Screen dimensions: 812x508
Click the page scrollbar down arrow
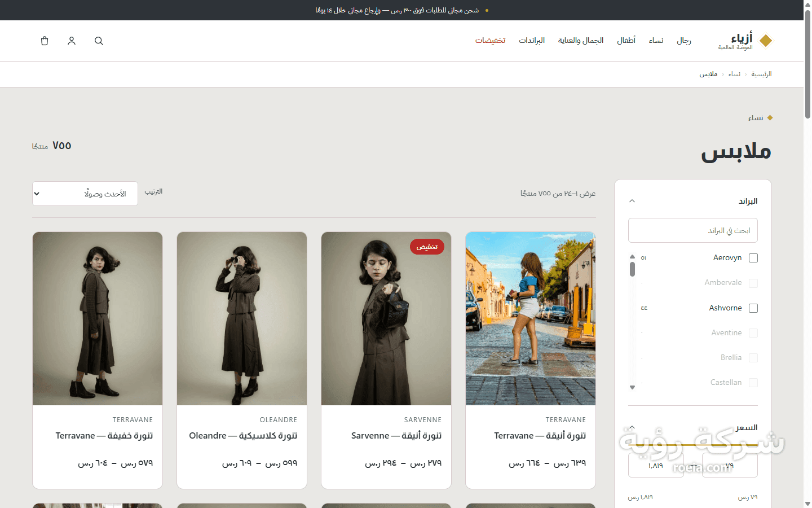(807, 503)
